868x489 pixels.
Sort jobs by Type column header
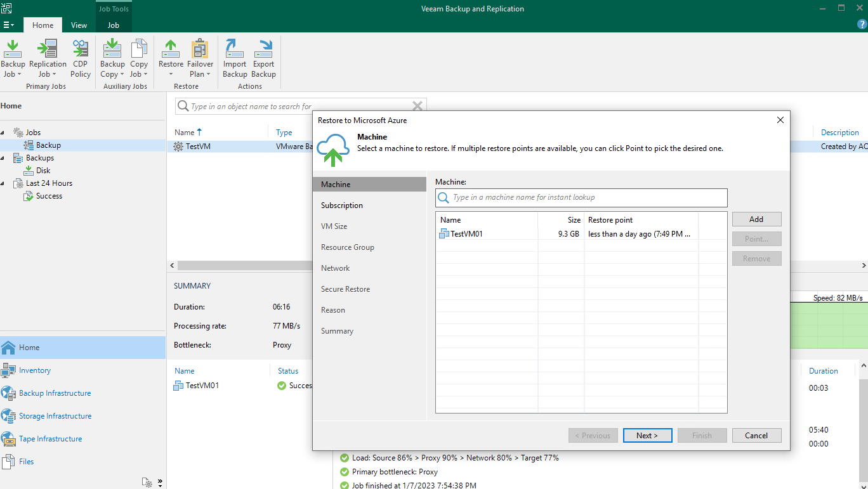pos(284,133)
